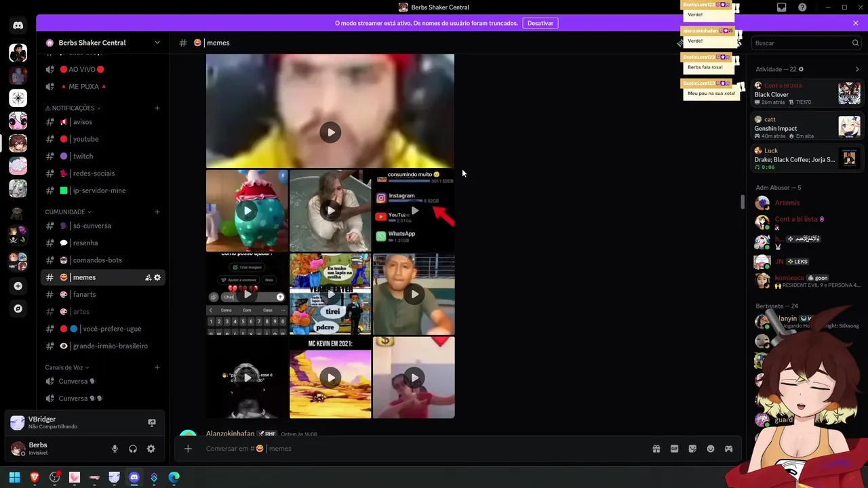Open Berbs Shaker Central server dropdown
Image resolution: width=868 pixels, height=488 pixels.
tap(157, 43)
